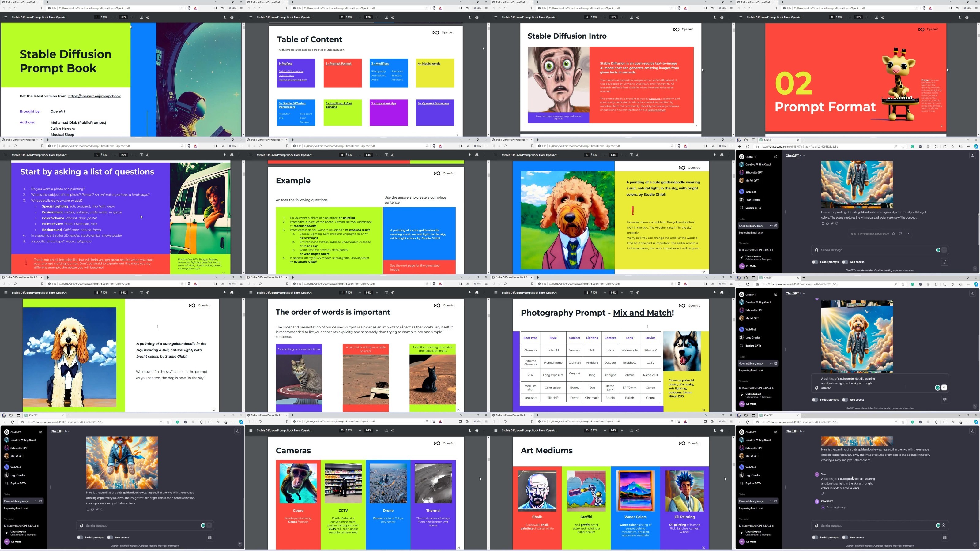Viewport: 980px width, 551px height.
Task: Open ChatGPT 4 model dropdown in bottom-left ChatGPT window
Action: [60, 431]
